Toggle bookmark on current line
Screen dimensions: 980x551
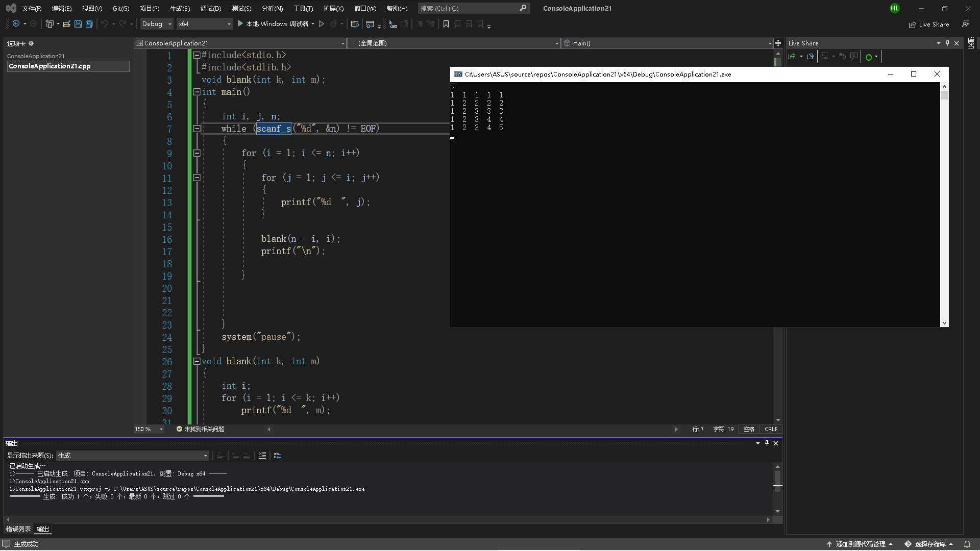click(446, 24)
